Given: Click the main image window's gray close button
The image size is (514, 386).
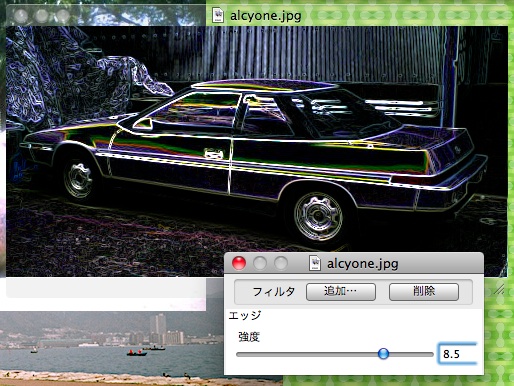Looking at the screenshot, I should [x=21, y=15].
